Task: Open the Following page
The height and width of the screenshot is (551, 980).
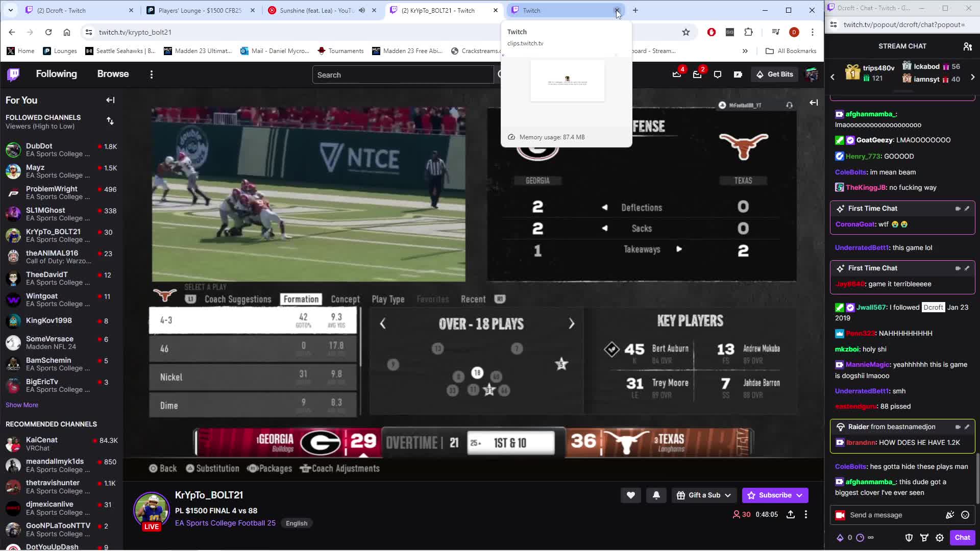Action: (56, 74)
